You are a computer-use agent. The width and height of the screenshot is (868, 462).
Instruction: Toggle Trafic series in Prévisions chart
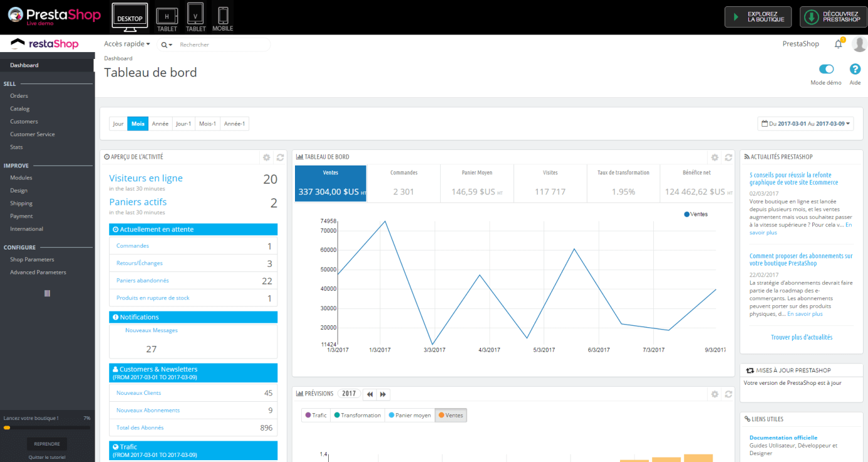click(316, 415)
